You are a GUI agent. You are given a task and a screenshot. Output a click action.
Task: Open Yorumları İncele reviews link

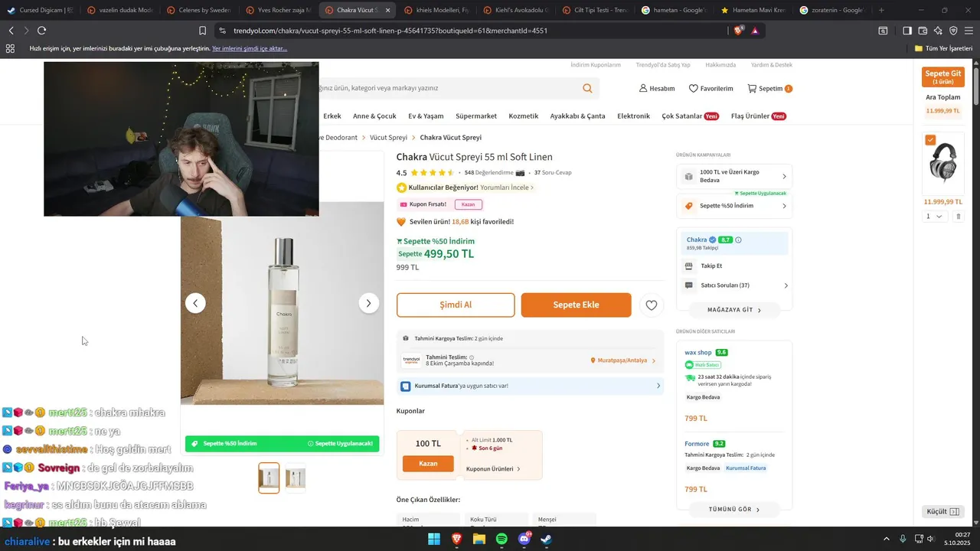point(507,187)
